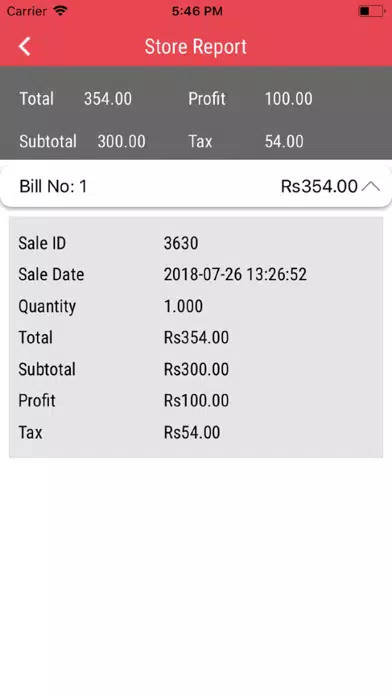Tap the Carrier label in status bar
Screen dimensions: 392x696
[27, 11]
